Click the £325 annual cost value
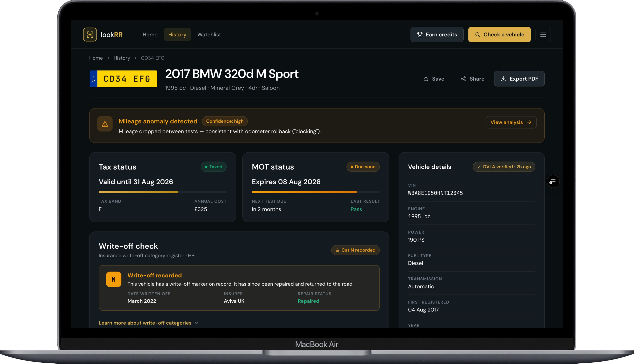Viewport: 634px width, 364px height. [201, 209]
